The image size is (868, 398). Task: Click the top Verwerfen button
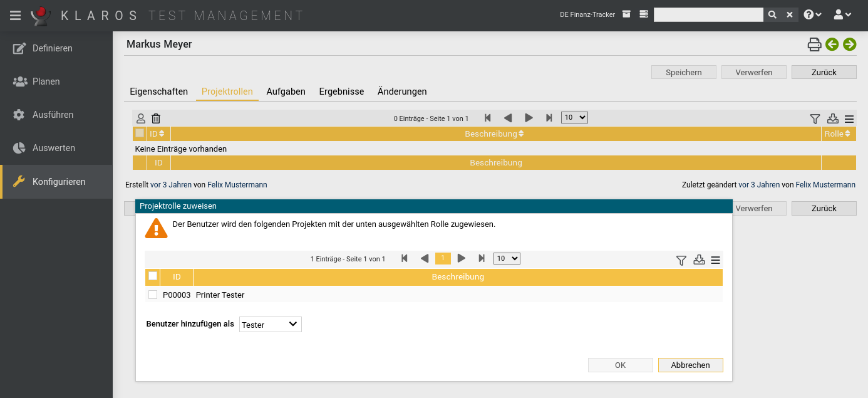754,72
